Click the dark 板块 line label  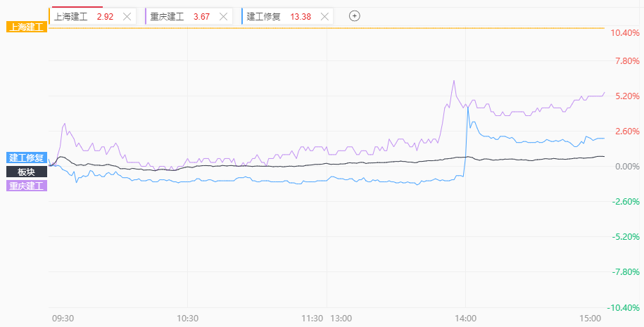(27, 172)
